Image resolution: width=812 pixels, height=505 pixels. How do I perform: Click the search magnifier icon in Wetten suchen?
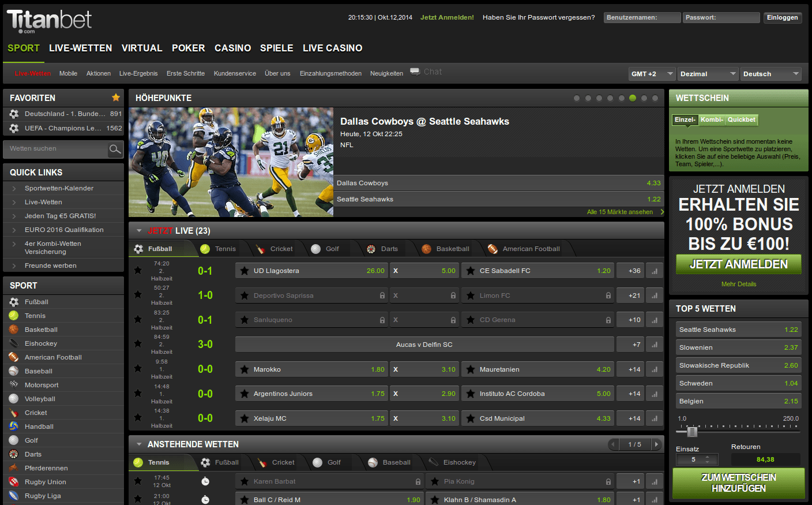tap(115, 149)
